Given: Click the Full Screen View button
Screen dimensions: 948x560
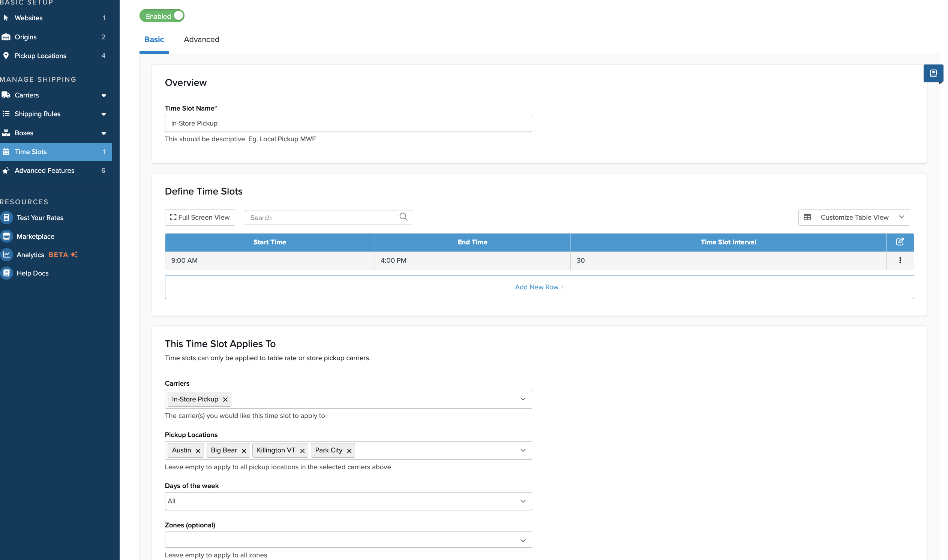Looking at the screenshot, I should tap(200, 217).
